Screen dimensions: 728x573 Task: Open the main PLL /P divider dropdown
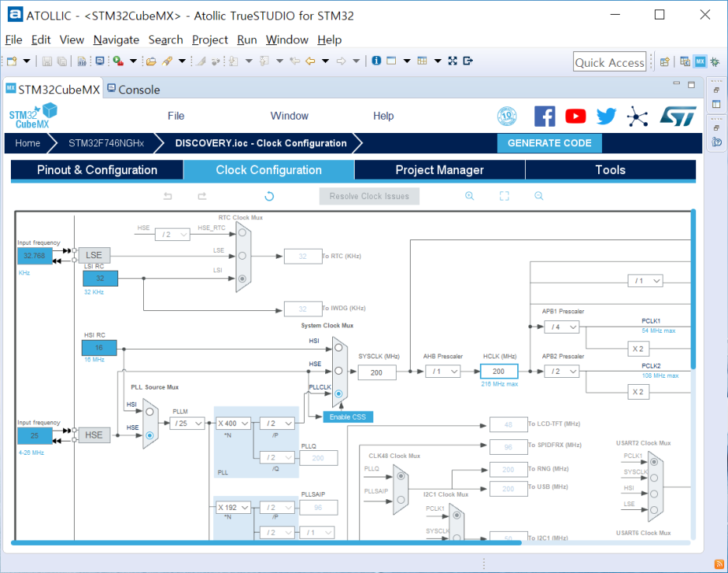point(277,423)
